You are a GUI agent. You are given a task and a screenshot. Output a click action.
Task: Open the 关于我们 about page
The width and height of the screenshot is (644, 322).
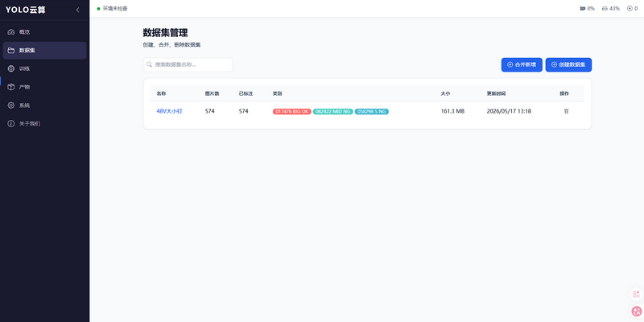(44, 124)
